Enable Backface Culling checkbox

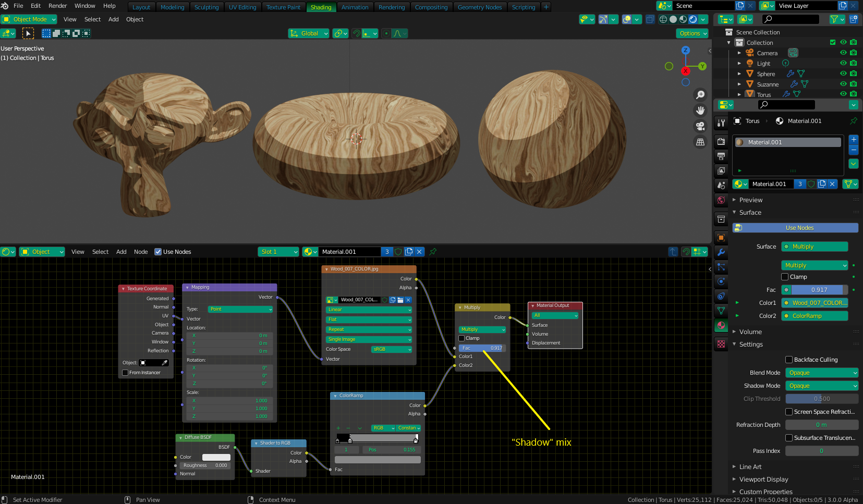coord(789,360)
